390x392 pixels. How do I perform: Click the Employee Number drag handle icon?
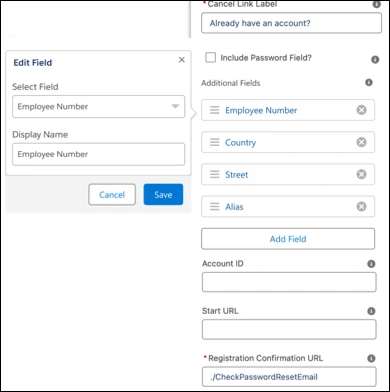pyautogui.click(x=215, y=110)
